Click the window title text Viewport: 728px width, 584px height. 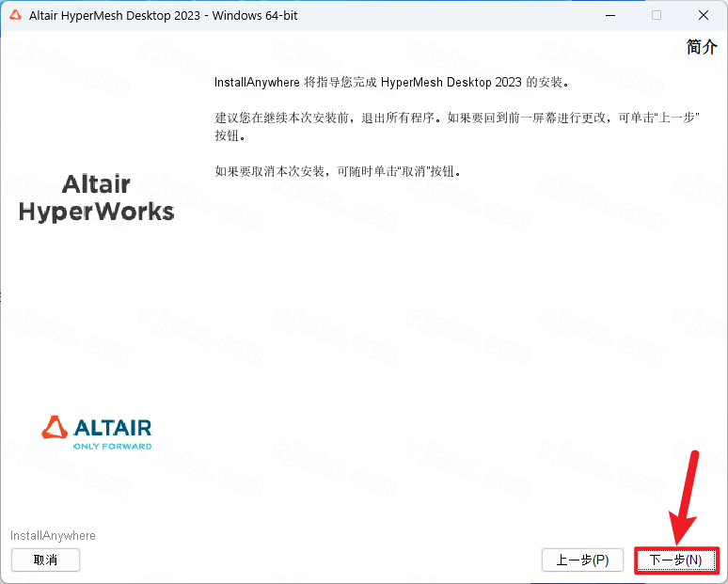click(163, 15)
